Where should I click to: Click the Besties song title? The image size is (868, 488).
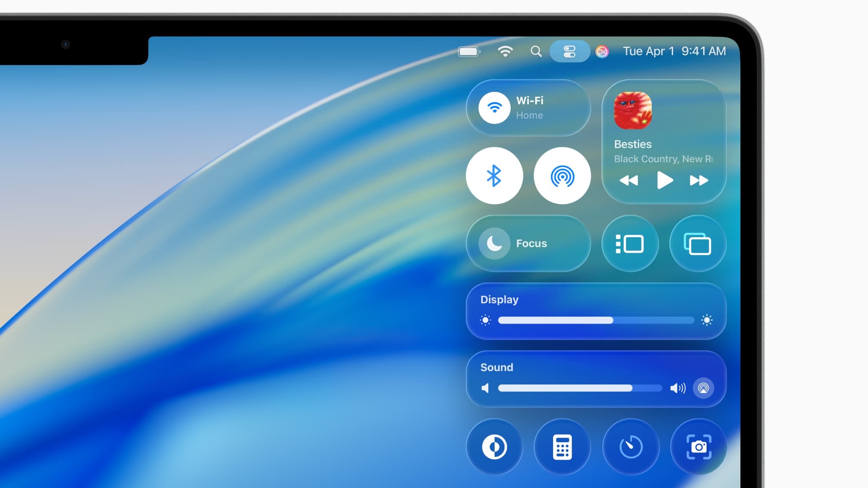coord(633,144)
